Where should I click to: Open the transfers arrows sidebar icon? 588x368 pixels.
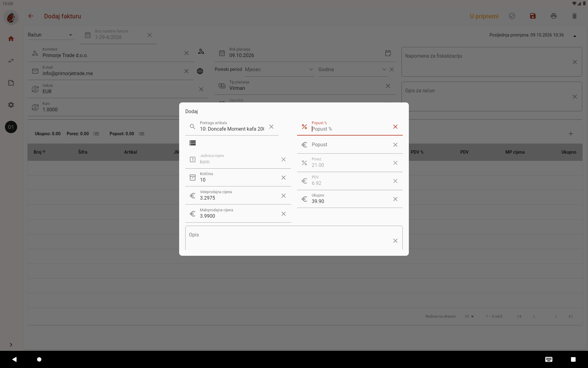point(11,61)
